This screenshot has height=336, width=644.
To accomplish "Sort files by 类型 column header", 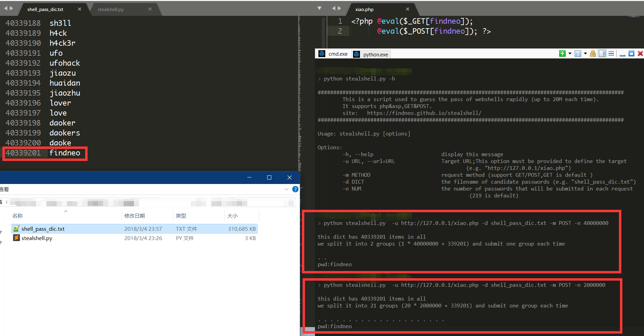I will (181, 216).
